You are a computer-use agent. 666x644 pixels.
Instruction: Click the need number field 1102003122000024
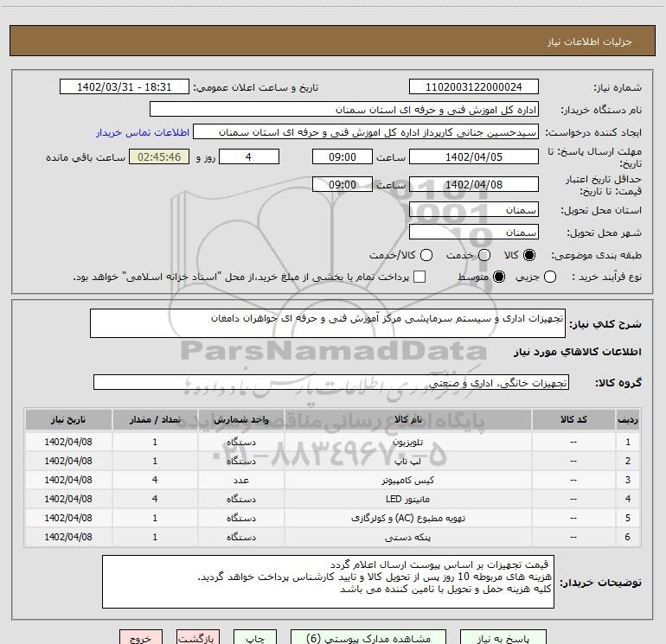474,87
